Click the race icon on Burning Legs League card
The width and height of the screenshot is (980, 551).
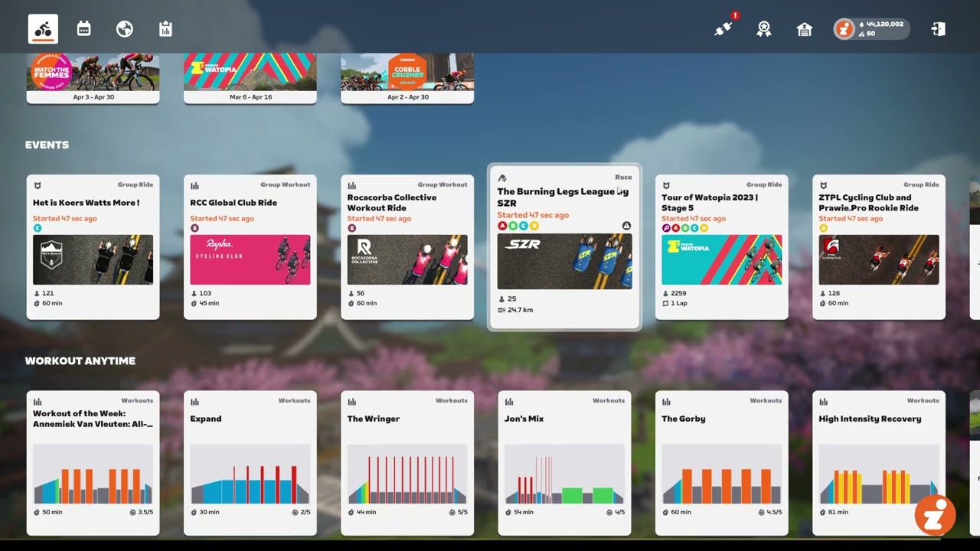tap(502, 178)
